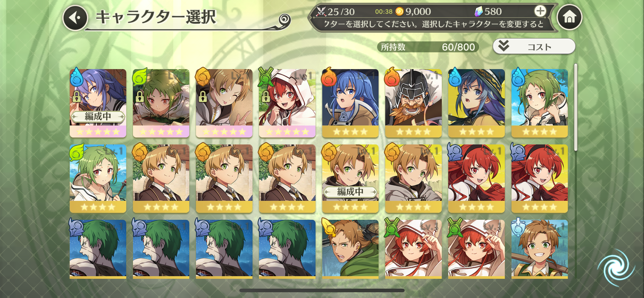Viewport: 644px width, 298px height.
Task: Tap the 所持数 60/800 counter bar
Action: [428, 47]
